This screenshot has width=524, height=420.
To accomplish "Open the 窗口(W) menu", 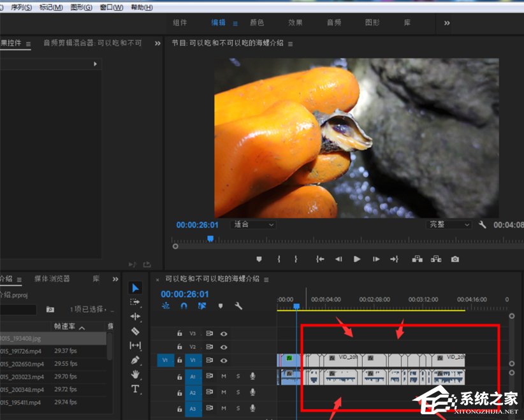I will click(x=112, y=7).
